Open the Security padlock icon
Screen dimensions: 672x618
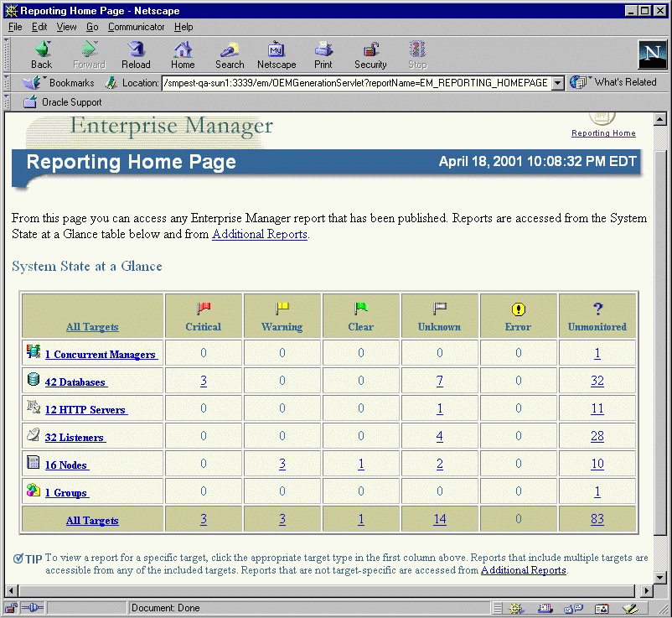(x=370, y=50)
